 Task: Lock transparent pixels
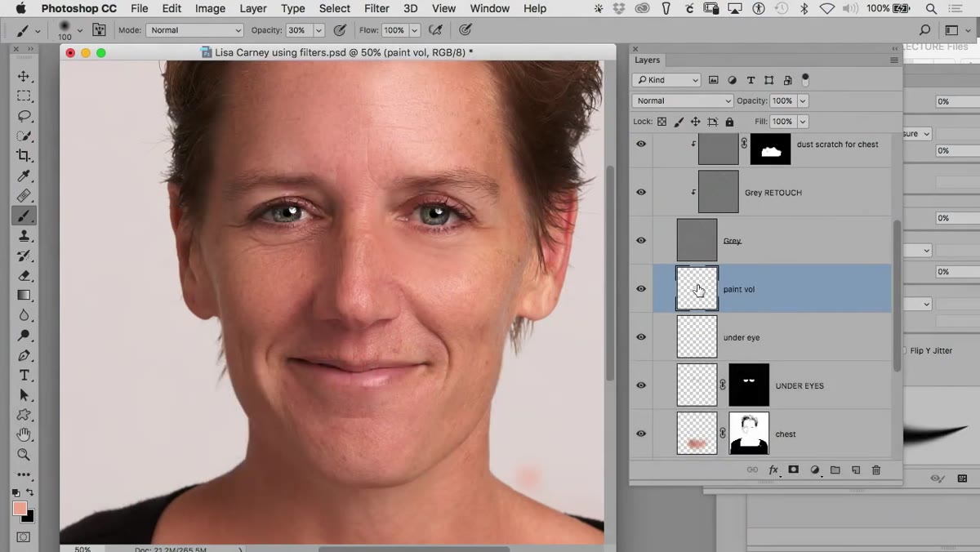662,122
